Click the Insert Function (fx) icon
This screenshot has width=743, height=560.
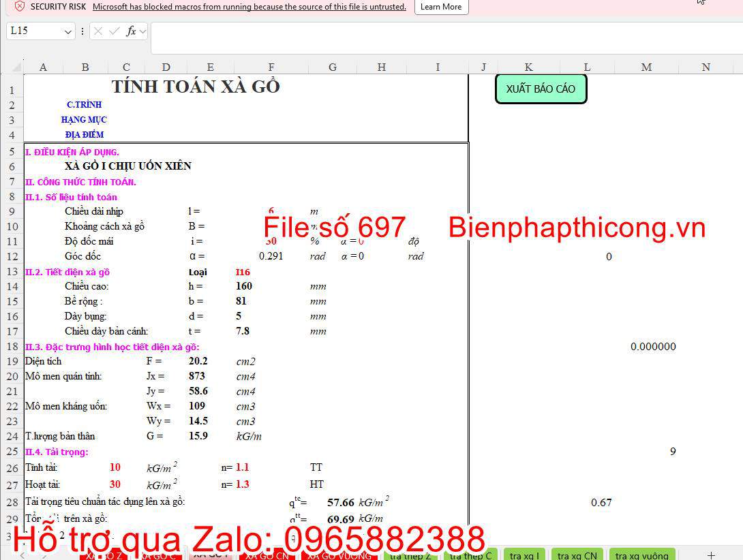(x=131, y=31)
